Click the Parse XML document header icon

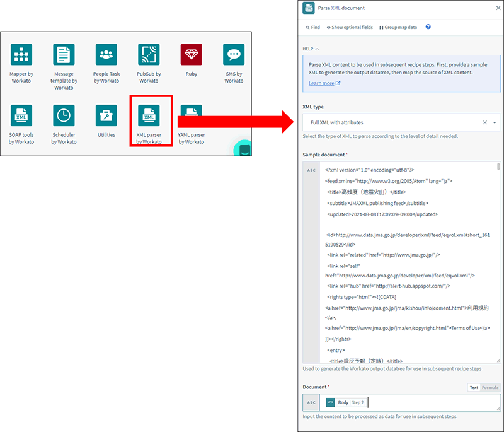click(309, 8)
